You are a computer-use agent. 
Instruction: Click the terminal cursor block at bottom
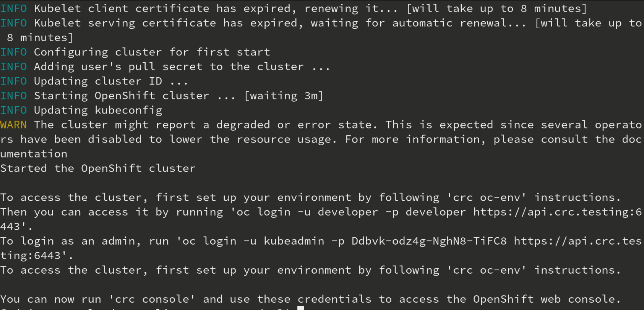click(301, 308)
